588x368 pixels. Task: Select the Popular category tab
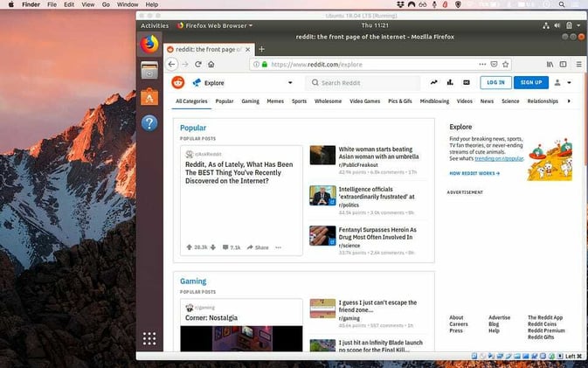click(225, 101)
